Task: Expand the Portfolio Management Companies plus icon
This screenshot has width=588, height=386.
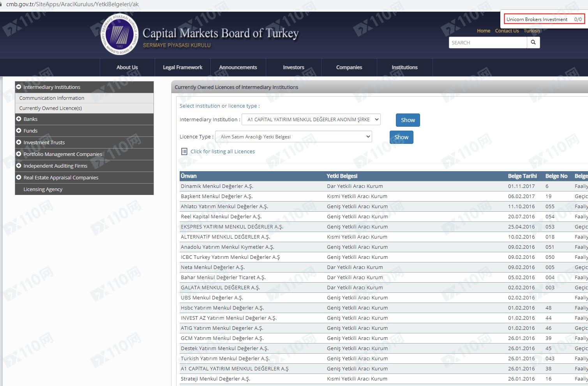Action: point(19,154)
